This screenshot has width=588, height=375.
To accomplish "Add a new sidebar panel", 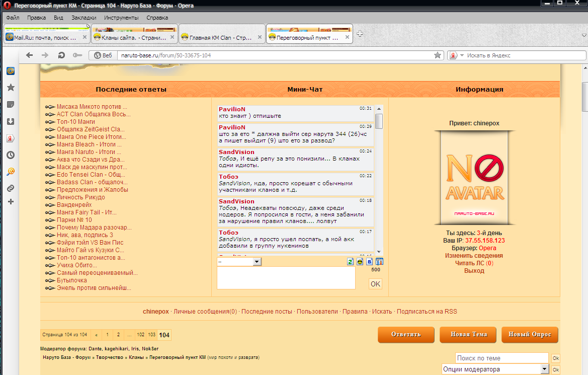I will point(11,201).
